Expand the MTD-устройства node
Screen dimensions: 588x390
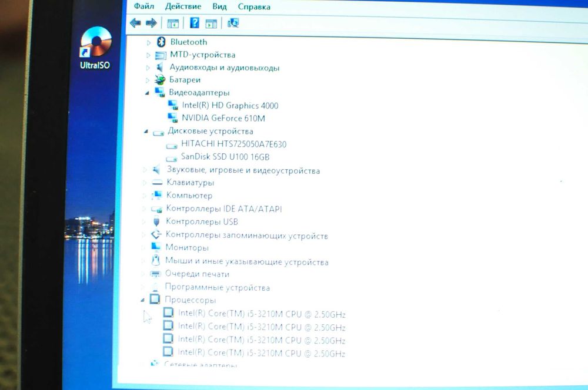point(148,55)
